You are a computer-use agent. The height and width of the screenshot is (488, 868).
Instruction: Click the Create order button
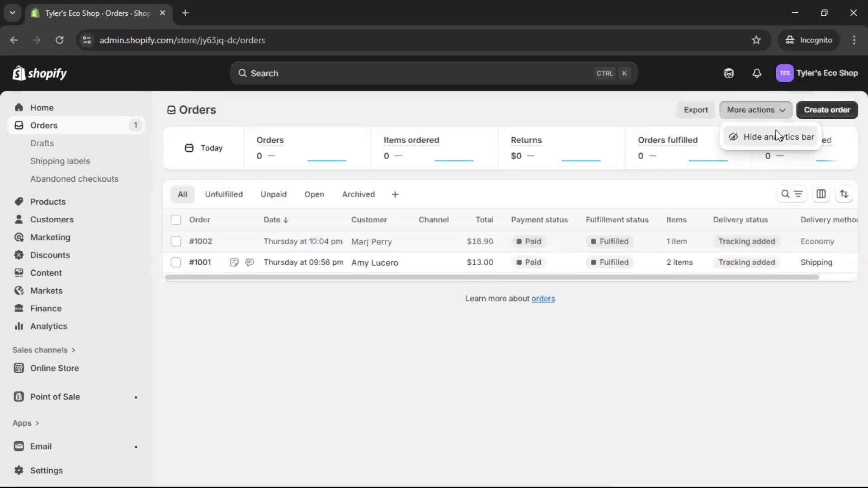pos(826,110)
